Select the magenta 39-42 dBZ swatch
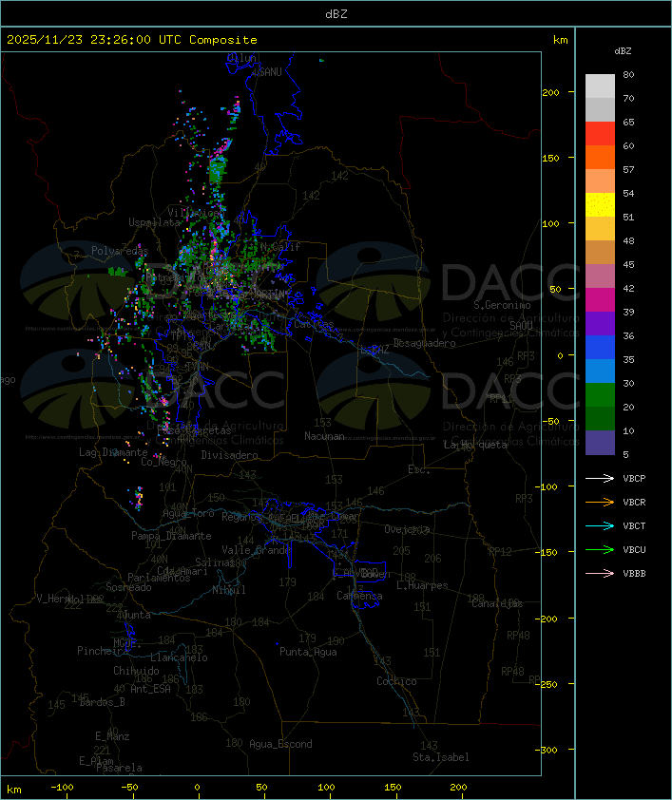Viewport: 672px width, 800px height. [600, 300]
